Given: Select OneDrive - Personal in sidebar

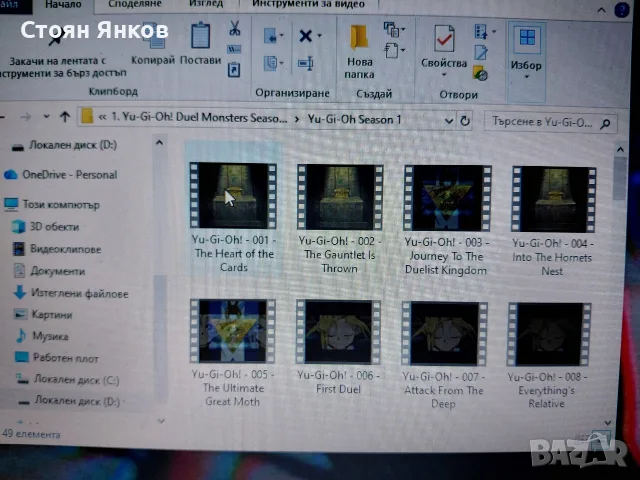Looking at the screenshot, I should point(61,175).
